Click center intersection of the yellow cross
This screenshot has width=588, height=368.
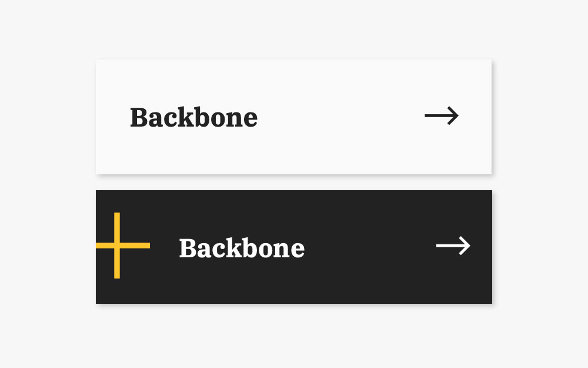[x=117, y=246]
